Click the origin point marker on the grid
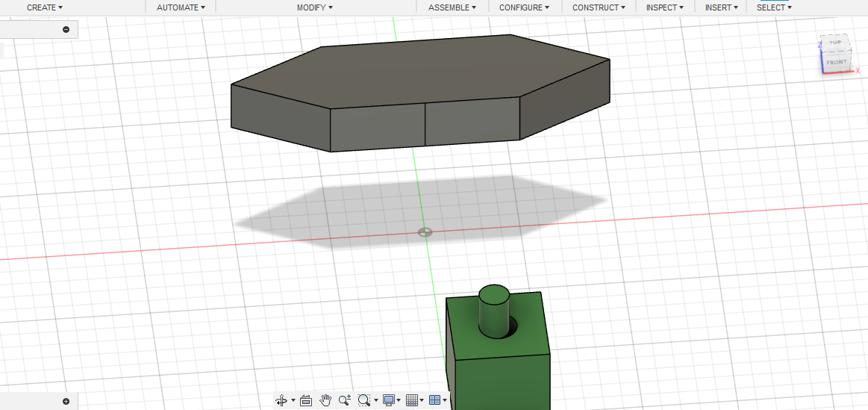This screenshot has width=868, height=410. [425, 232]
